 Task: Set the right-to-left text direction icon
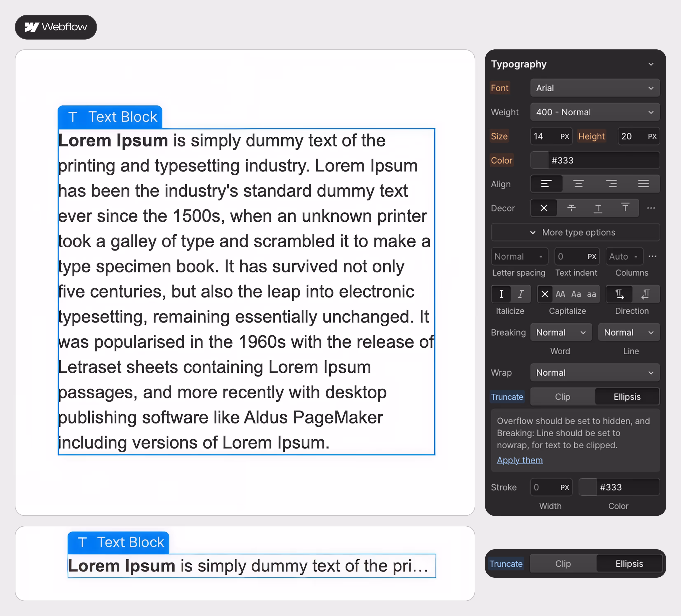pyautogui.click(x=646, y=294)
